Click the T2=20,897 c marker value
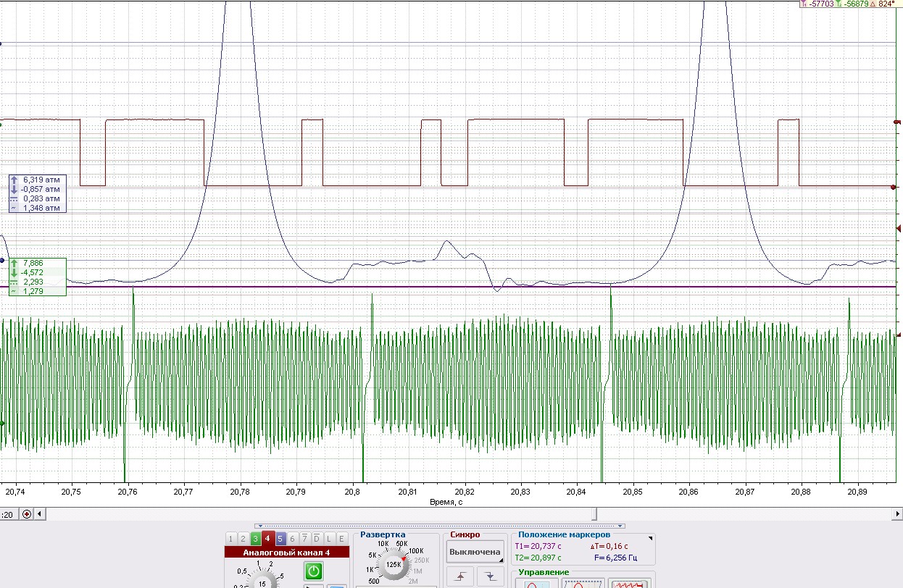 click(538, 558)
